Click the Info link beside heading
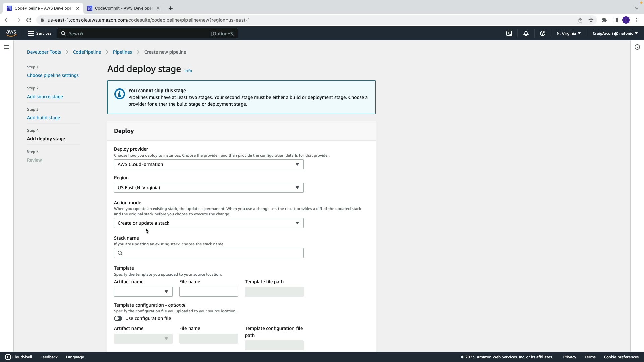Viewport: 644px width, 362px height. 188,71
